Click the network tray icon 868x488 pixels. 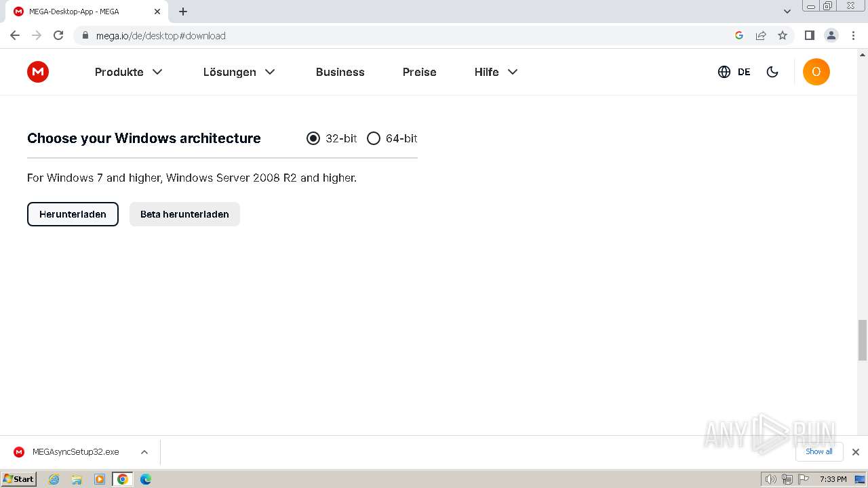(x=787, y=479)
